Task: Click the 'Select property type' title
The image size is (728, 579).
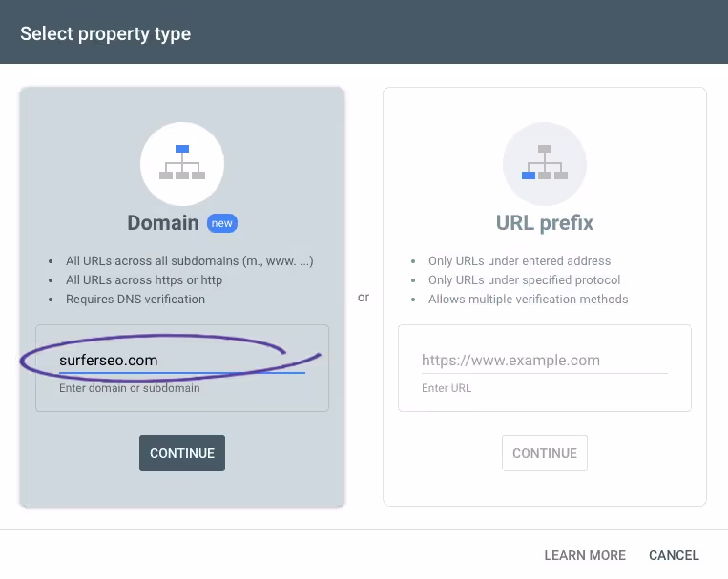Action: click(x=105, y=34)
